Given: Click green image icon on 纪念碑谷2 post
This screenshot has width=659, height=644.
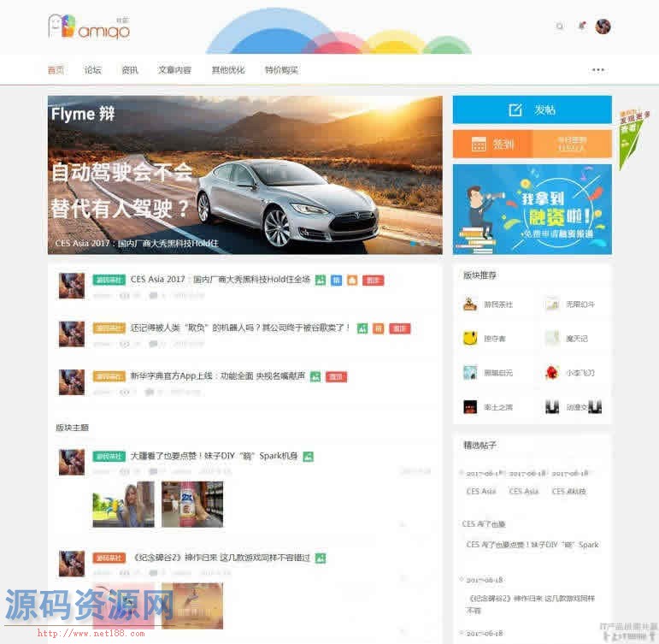Looking at the screenshot, I should [321, 558].
